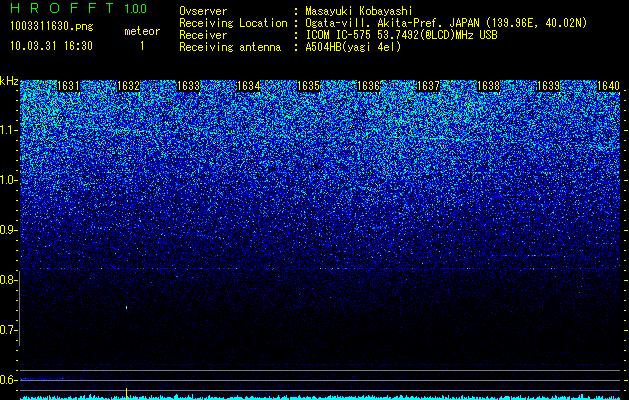The height and width of the screenshot is (400, 629).
Task: Click the Ovserver field label
Action: pos(203,11)
